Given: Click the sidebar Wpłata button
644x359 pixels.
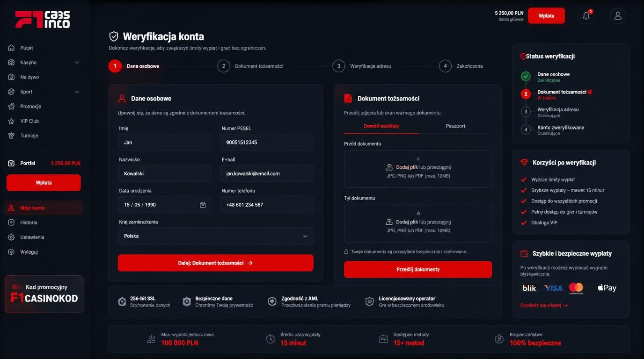Looking at the screenshot, I should [x=44, y=183].
